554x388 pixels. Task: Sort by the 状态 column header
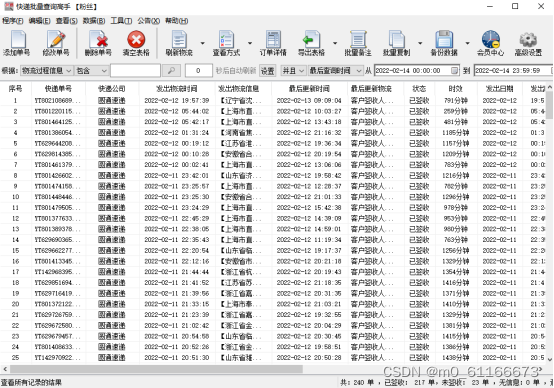419,88
